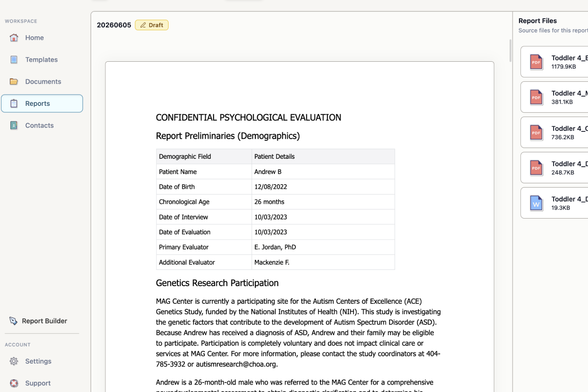Open the Toddler 4 file sized 381.1KB
This screenshot has height=392, width=588.
click(x=554, y=97)
